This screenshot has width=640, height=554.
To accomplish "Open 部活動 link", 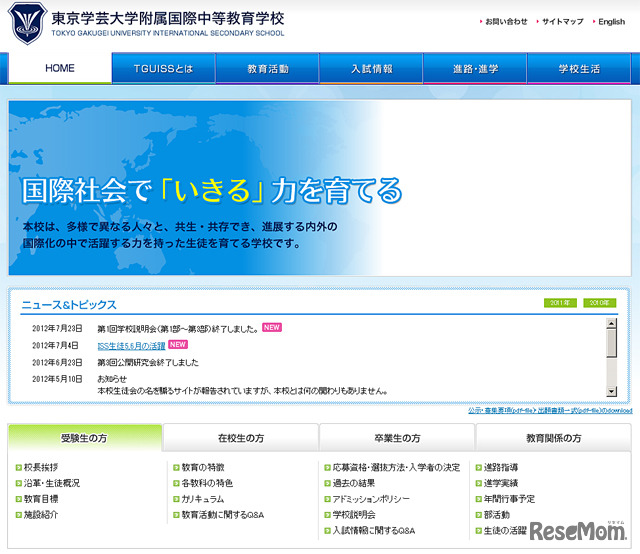I will (497, 515).
